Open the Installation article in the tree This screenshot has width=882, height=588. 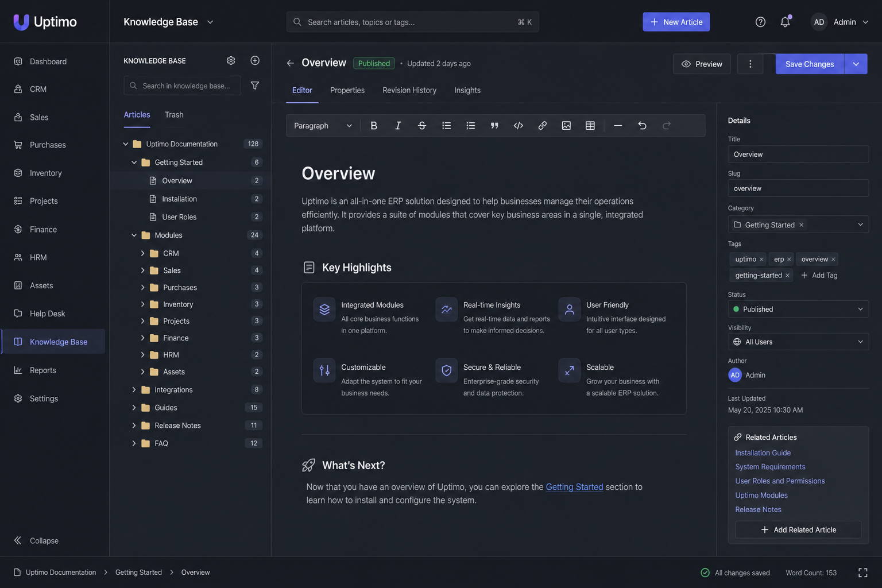click(190, 199)
